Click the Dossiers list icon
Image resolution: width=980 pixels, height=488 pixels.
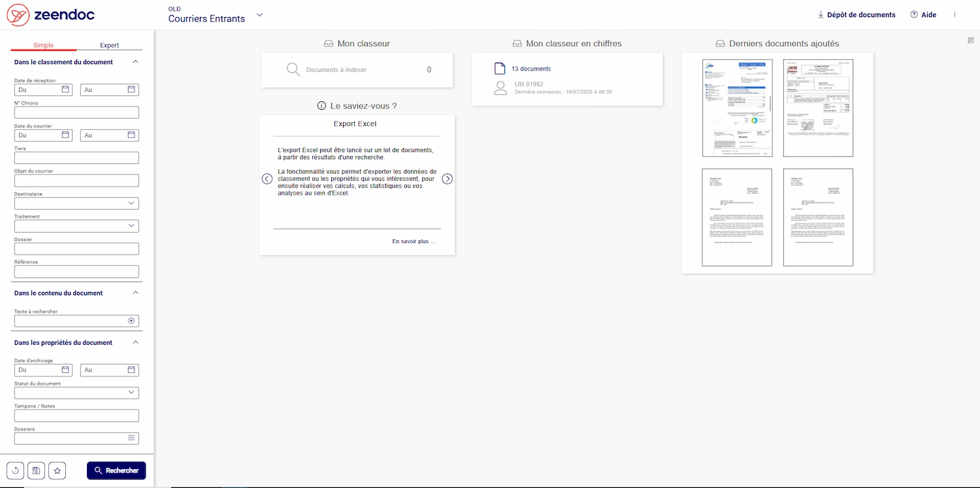click(x=131, y=438)
